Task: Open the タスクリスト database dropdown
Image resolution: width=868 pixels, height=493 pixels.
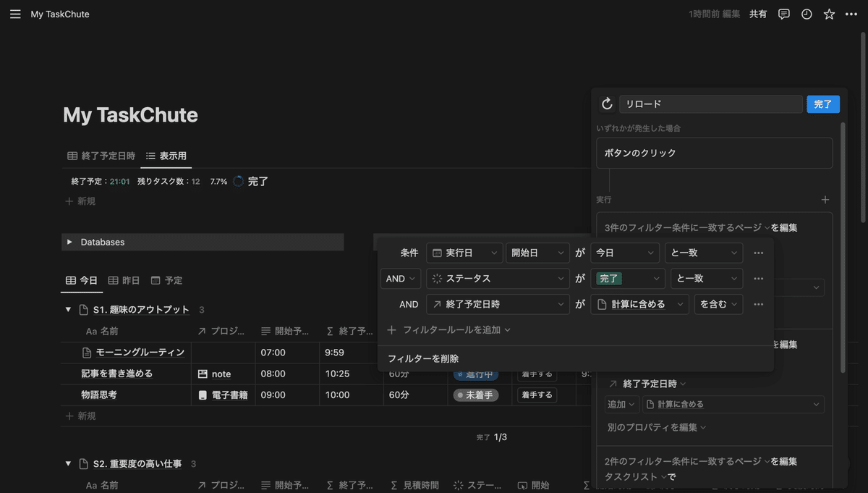Action: [636, 476]
